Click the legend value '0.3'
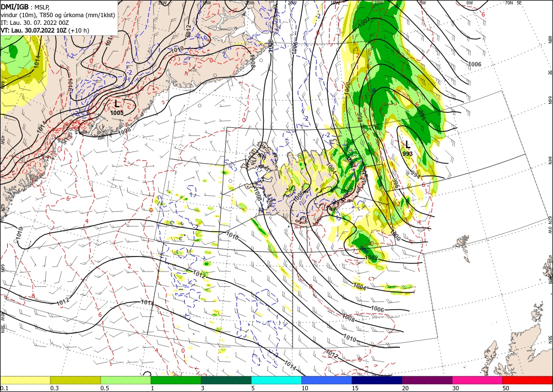553x392 pixels. point(54,388)
